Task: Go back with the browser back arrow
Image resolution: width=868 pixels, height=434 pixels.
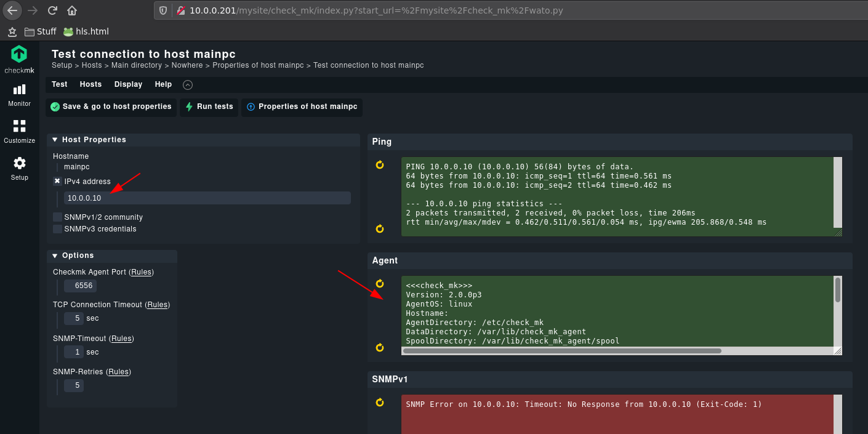Action: click(12, 10)
